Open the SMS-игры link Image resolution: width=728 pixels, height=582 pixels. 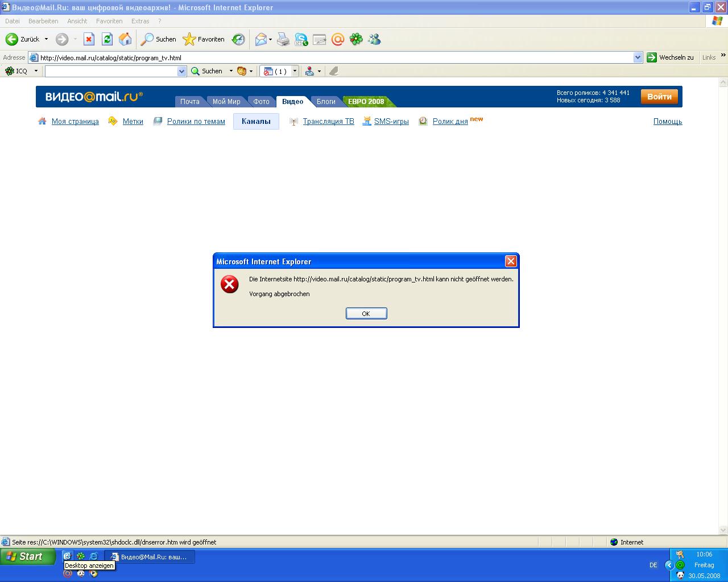coord(391,121)
